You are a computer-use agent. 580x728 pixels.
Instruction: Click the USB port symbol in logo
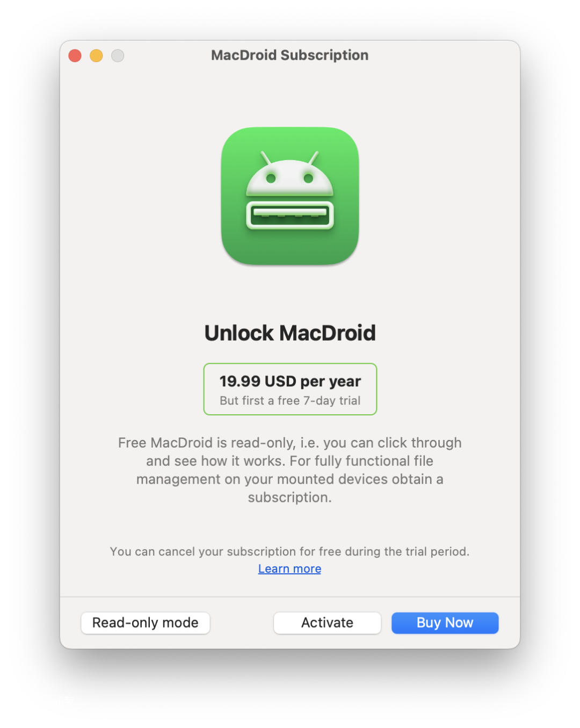pos(290,215)
